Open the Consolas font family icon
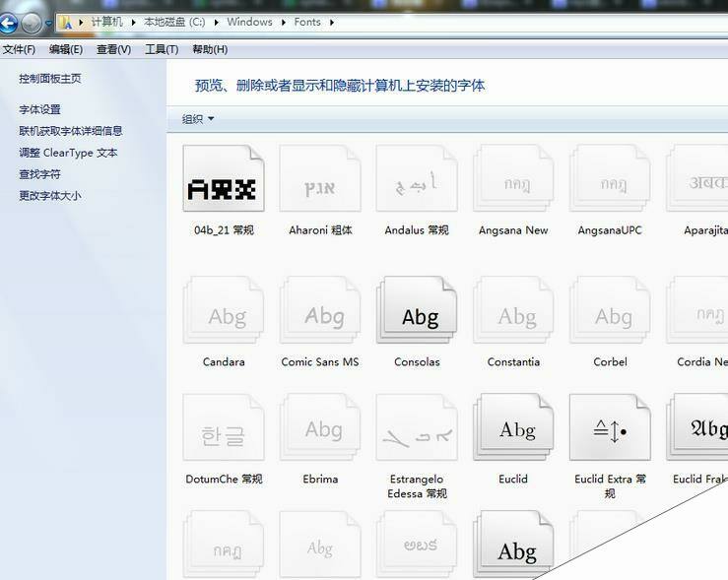Image resolution: width=728 pixels, height=580 pixels. pos(417,314)
